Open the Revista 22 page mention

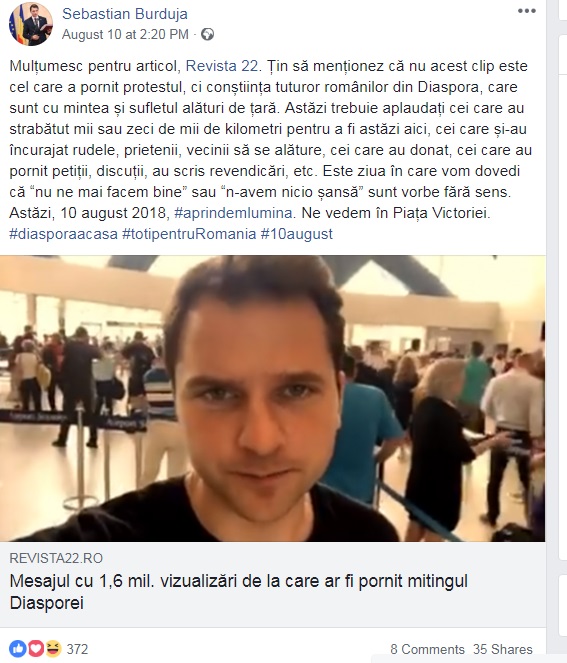point(222,66)
